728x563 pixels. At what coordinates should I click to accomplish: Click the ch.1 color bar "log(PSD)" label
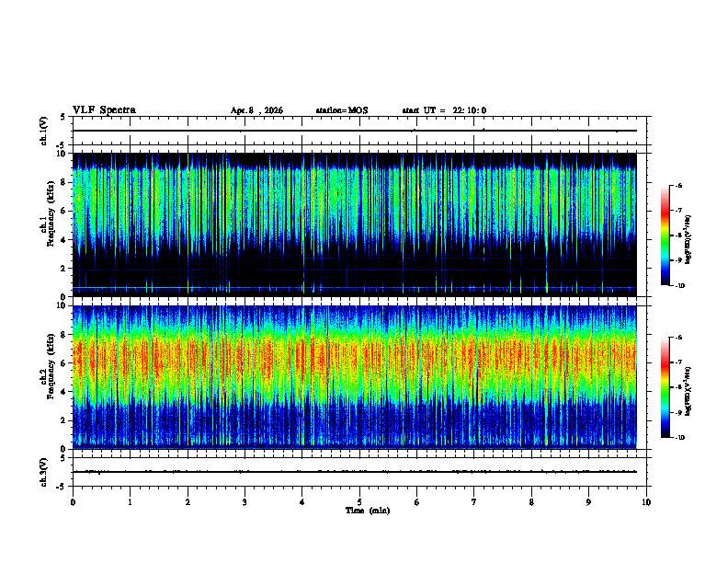688,240
